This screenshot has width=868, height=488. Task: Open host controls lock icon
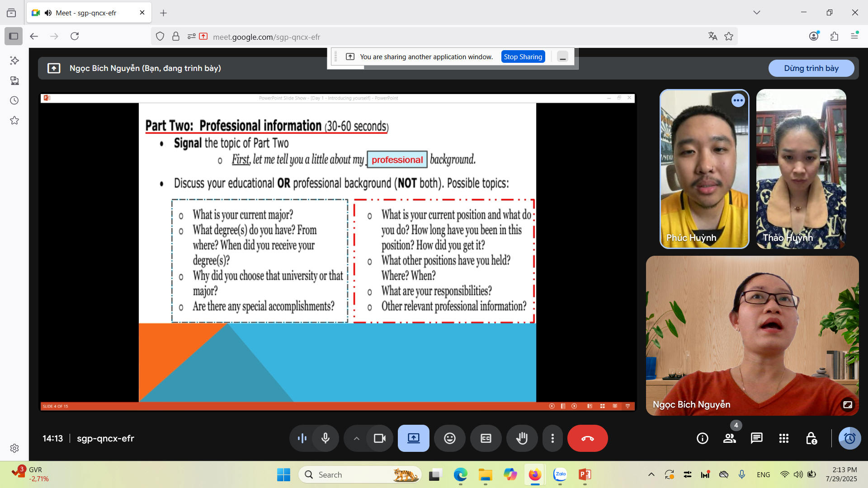coord(811,438)
